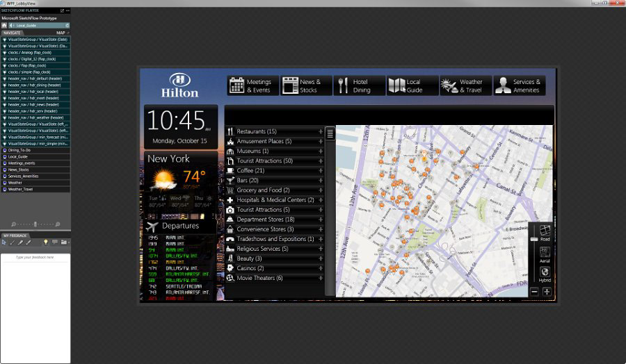The height and width of the screenshot is (364, 626).
Task: Navigate to the Meetings_events screen
Action: [35, 163]
